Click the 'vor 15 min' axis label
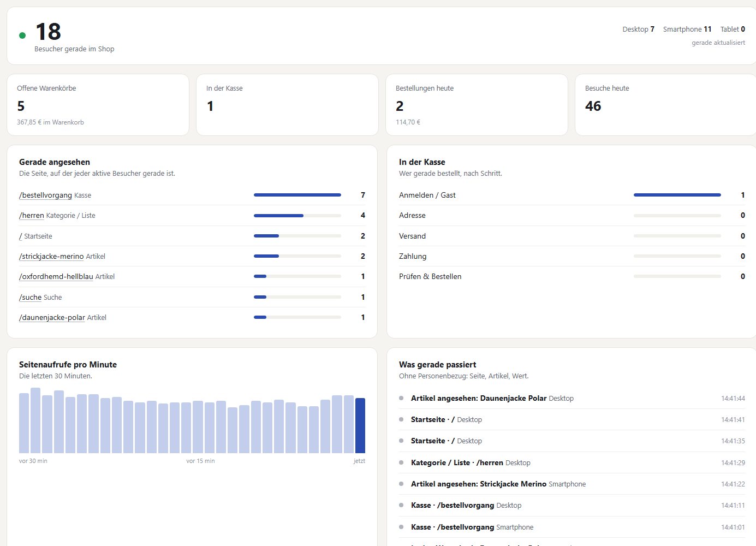This screenshot has width=756, height=546. pos(200,461)
